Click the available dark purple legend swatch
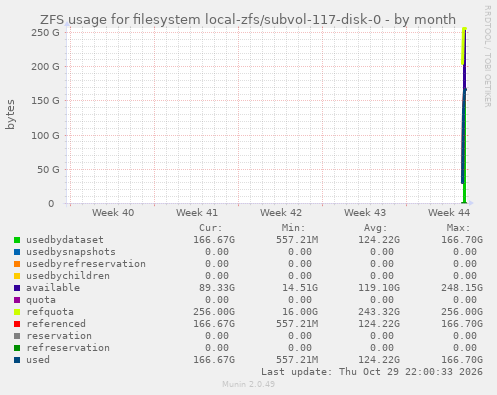This screenshot has height=395, width=497. (x=17, y=288)
